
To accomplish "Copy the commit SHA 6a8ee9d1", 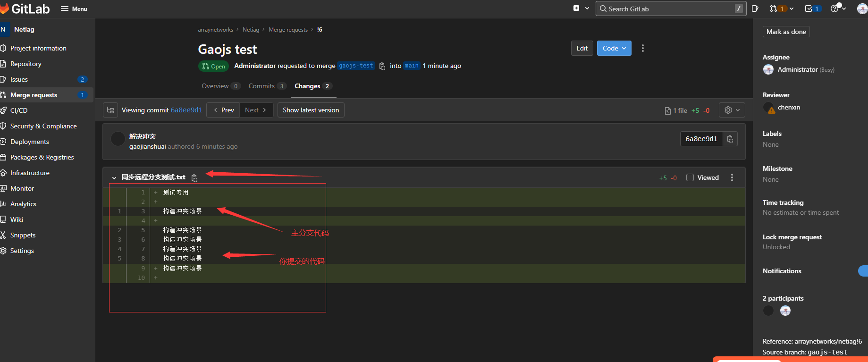I will (730, 139).
